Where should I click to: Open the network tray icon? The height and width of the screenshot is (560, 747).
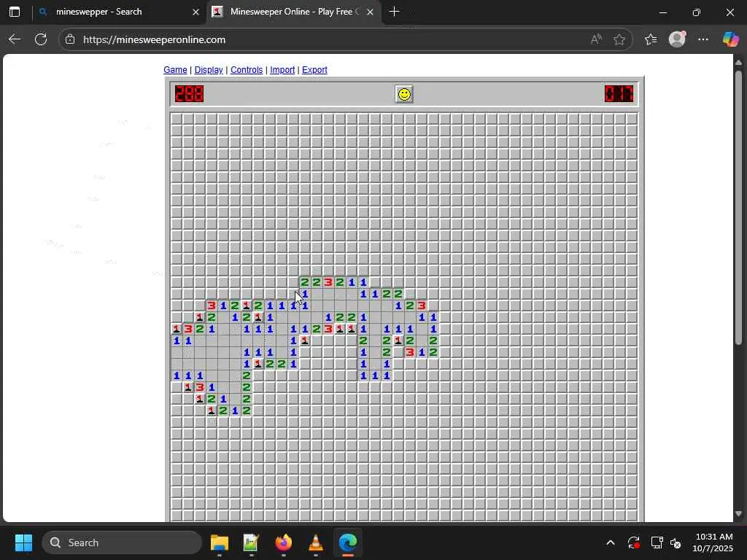[x=657, y=542]
